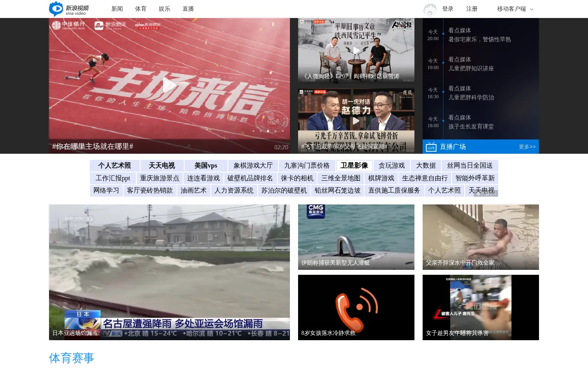This screenshot has width=588, height=368.
Task: Open the 日本亚运场馆漏雨 video thumbnail
Action: click(169, 272)
